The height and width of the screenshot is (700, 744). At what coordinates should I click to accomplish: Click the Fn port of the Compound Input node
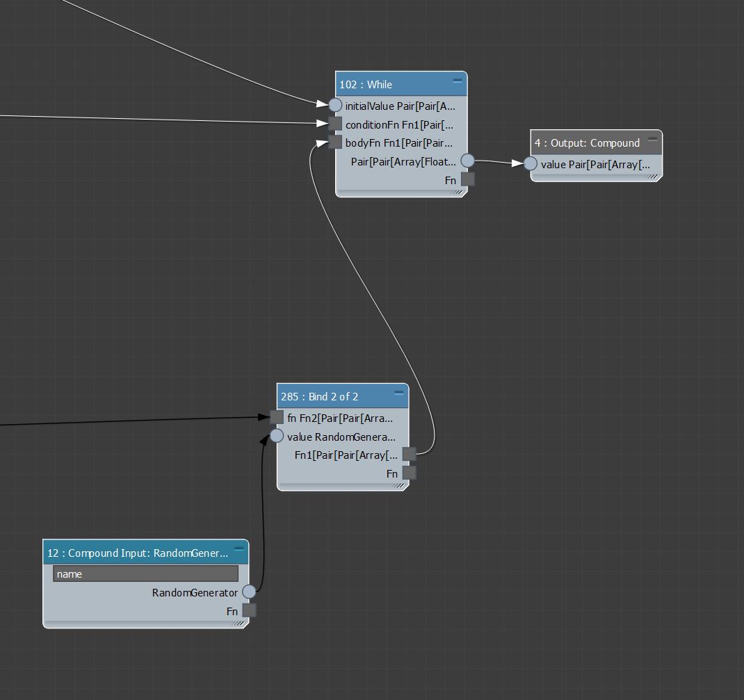click(248, 610)
